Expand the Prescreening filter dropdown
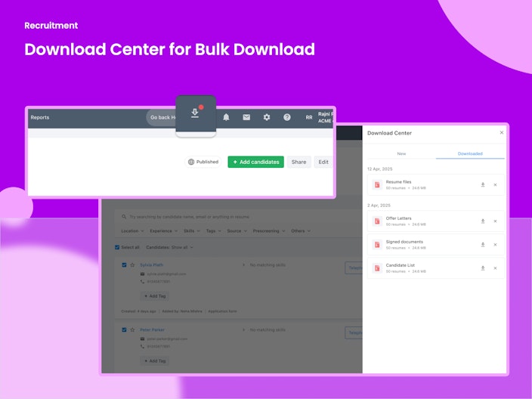 269,230
